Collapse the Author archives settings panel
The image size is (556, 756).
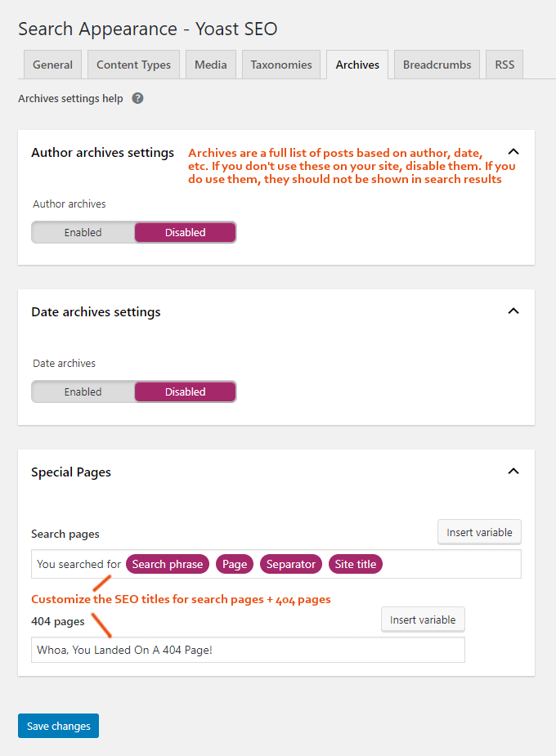513,151
